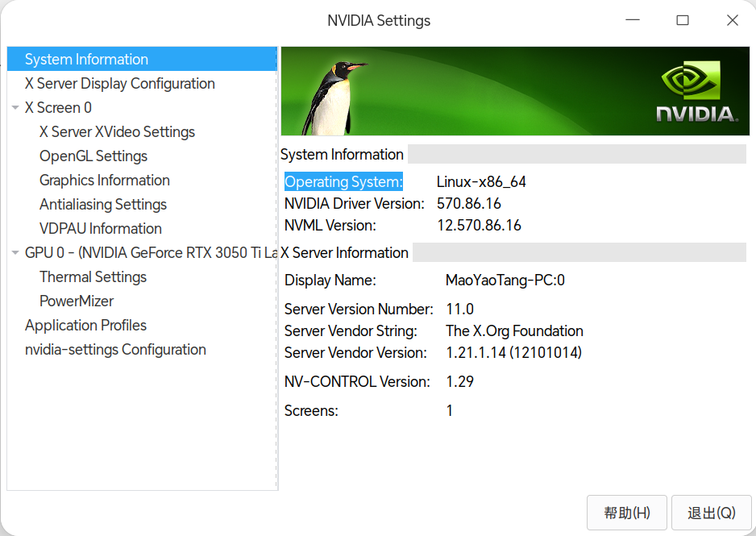Image resolution: width=756 pixels, height=536 pixels.
Task: Click The X.Org Foundation value
Action: tap(514, 330)
